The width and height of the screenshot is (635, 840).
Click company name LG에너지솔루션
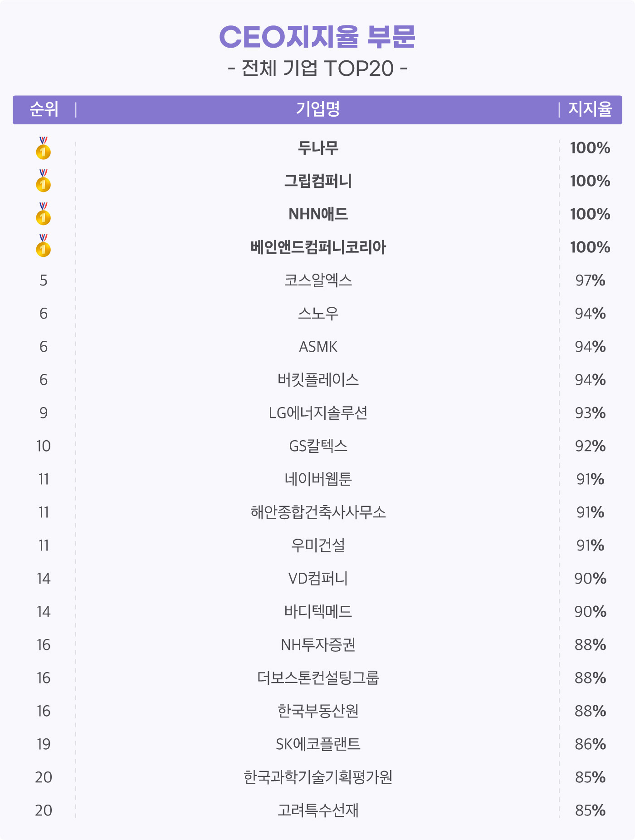(318, 413)
